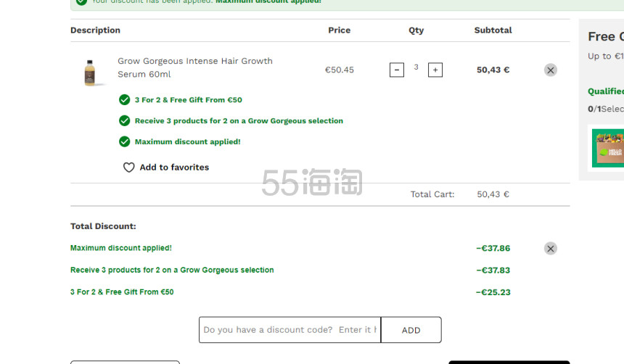
Task: Decrease serum quantity with minus button
Action: point(397,70)
